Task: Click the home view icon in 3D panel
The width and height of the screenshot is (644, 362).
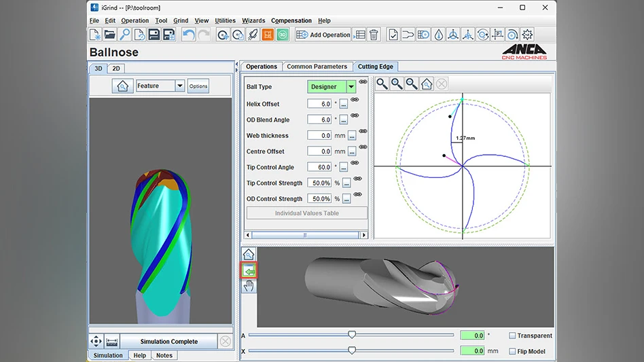Action: click(x=122, y=86)
